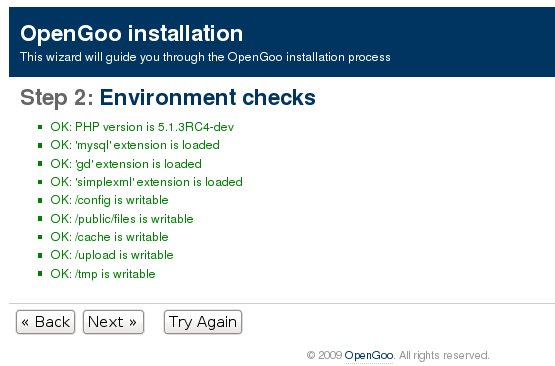
Task: Click the Try Again button
Action: pos(203,322)
